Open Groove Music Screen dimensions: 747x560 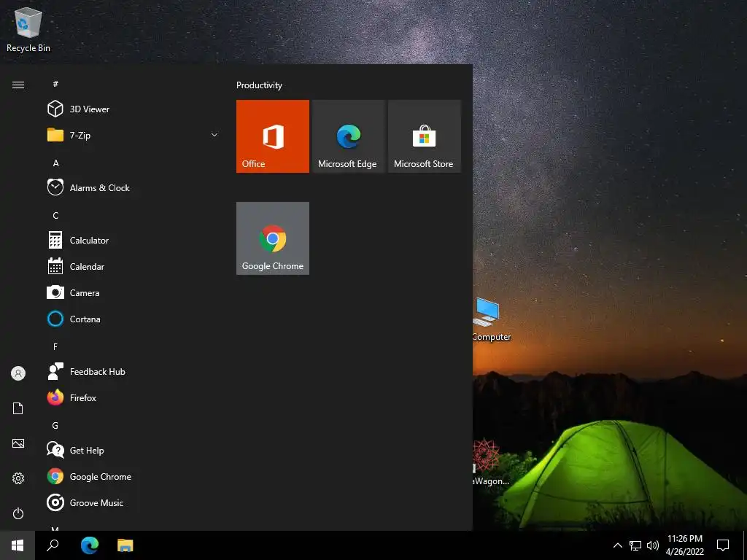point(133,502)
